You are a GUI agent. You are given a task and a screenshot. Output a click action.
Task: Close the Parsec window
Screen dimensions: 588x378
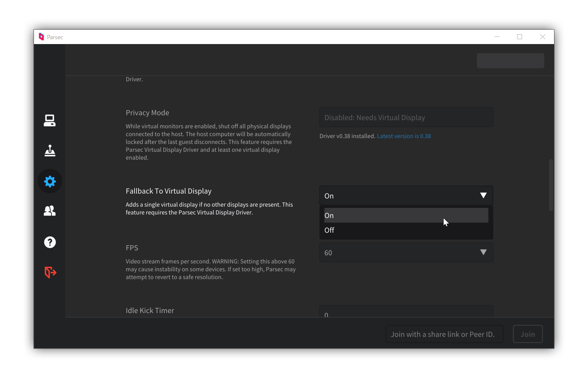[543, 37]
